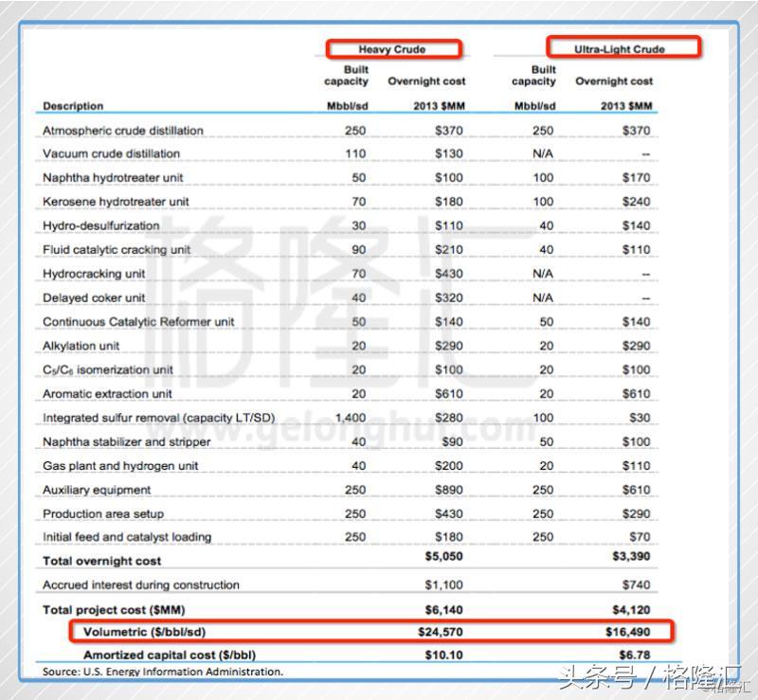Select the "$320" delayed coker cost cell
Viewport: 758px width, 700px height.
448,297
